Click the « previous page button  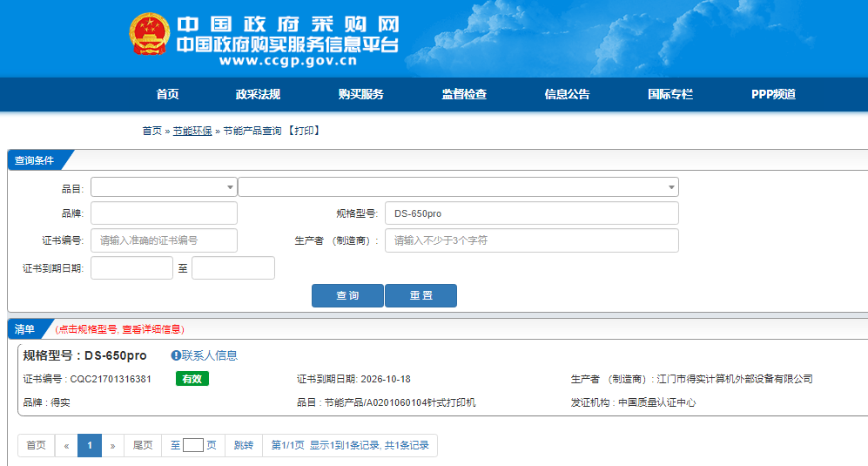66,445
